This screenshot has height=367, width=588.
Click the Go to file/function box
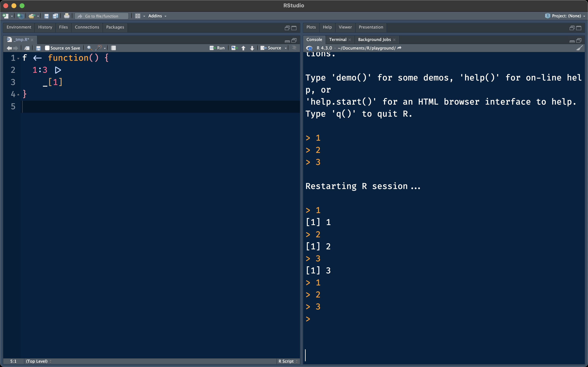[101, 16]
